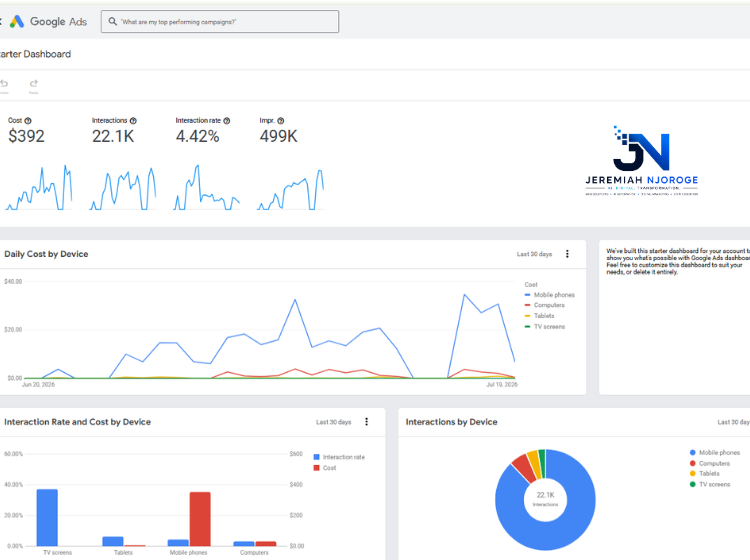Screen dimensions: 750x560
Task: Click the $392 Cost scorecard value
Action: [x=26, y=136]
